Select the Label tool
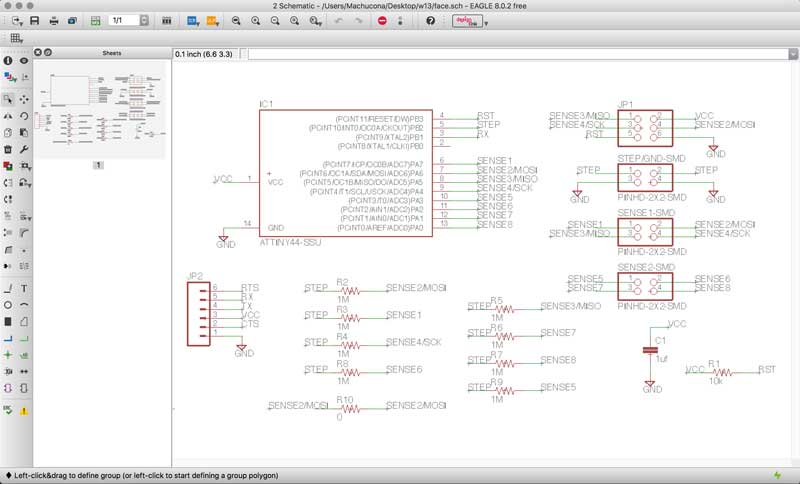Viewport: 800px width, 484px height. point(24,355)
